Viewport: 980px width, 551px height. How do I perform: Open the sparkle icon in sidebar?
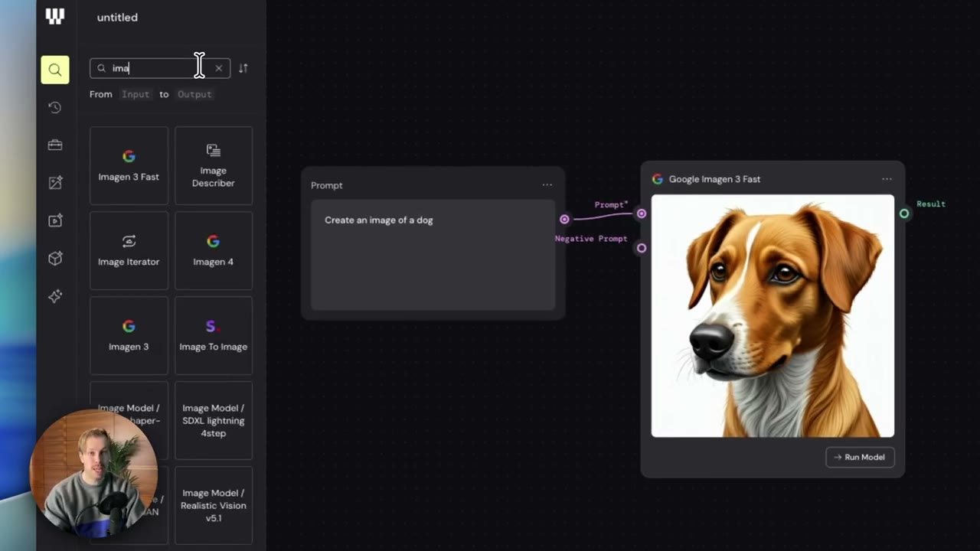[55, 296]
